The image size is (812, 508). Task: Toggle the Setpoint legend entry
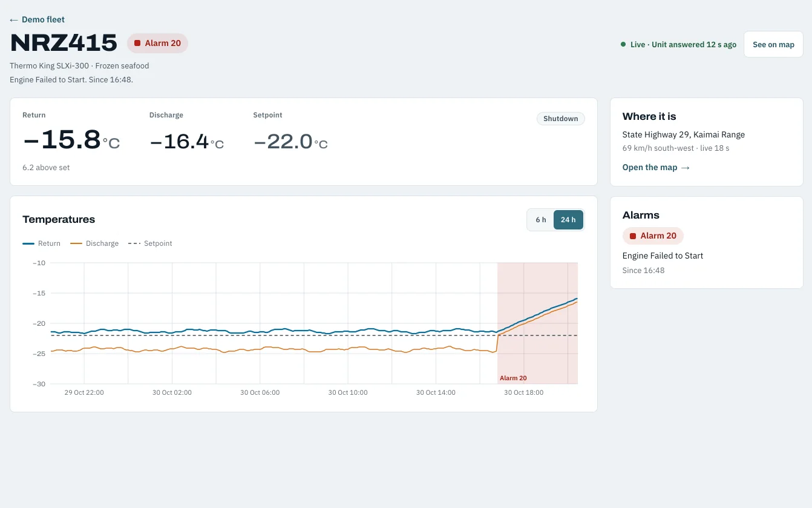coord(151,243)
